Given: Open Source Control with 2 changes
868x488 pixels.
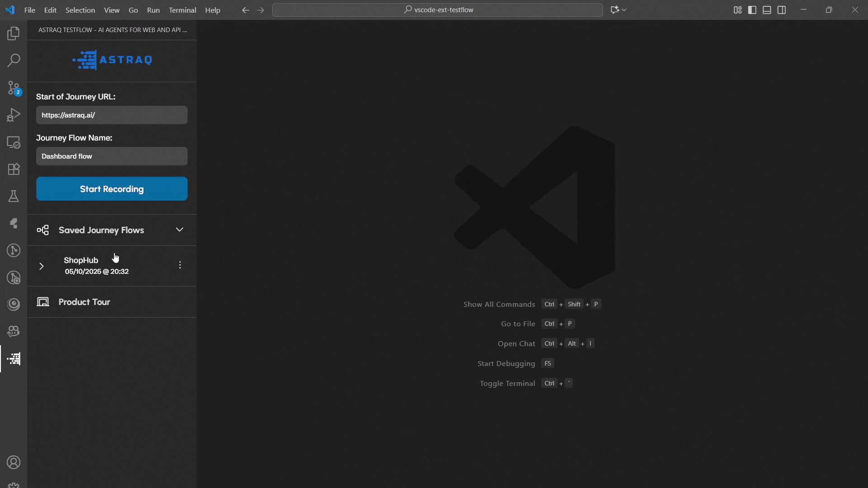Looking at the screenshot, I should click(14, 88).
